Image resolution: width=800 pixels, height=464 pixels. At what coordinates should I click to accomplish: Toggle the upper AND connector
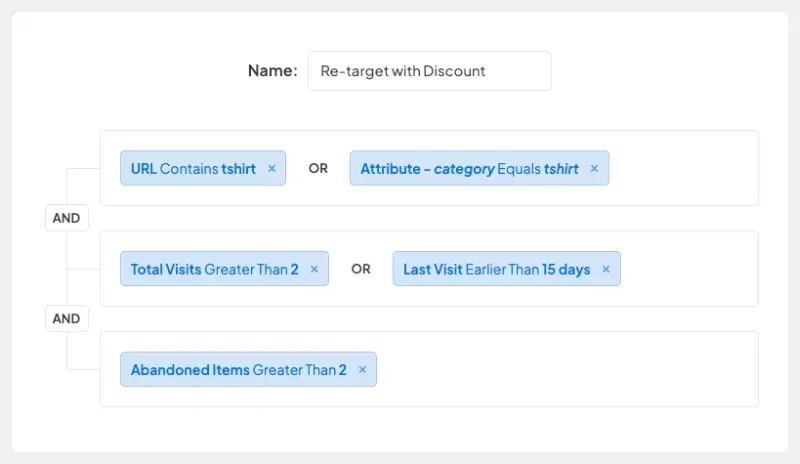(x=66, y=218)
